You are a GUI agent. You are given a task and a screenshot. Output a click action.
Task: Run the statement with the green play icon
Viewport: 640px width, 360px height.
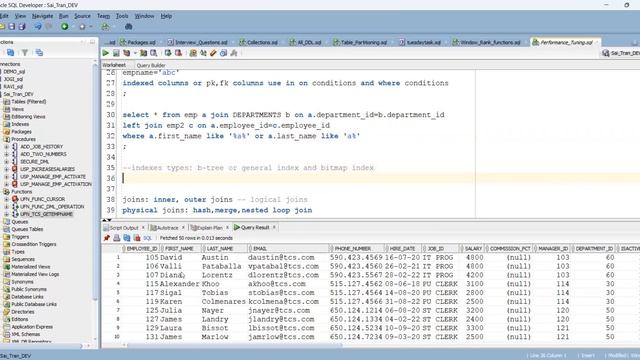pyautogui.click(x=106, y=53)
